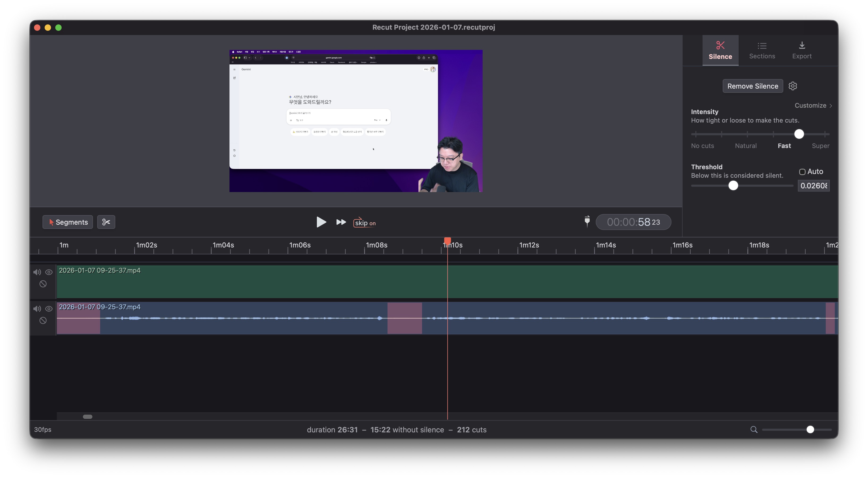Image resolution: width=868 pixels, height=478 pixels.
Task: Expand the Customize intensity options
Action: pos(813,106)
